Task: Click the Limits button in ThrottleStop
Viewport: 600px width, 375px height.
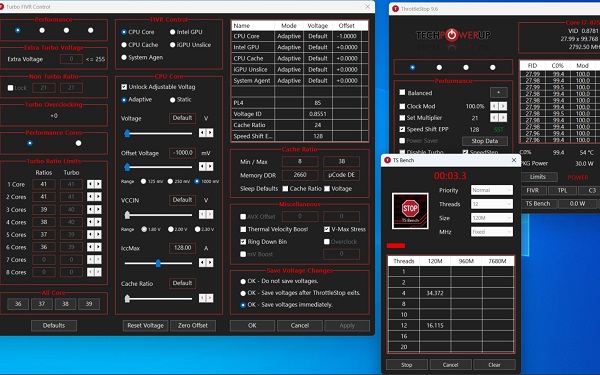Action: [x=538, y=177]
